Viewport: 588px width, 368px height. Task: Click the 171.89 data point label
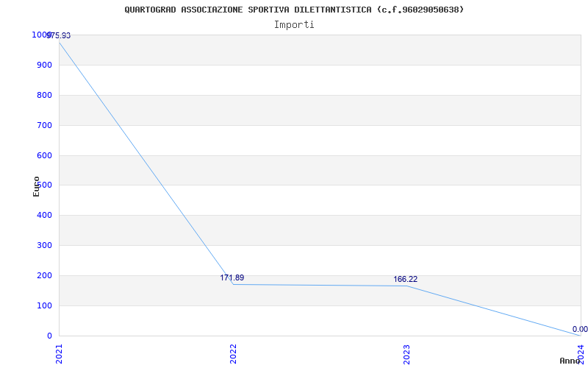tap(232, 278)
